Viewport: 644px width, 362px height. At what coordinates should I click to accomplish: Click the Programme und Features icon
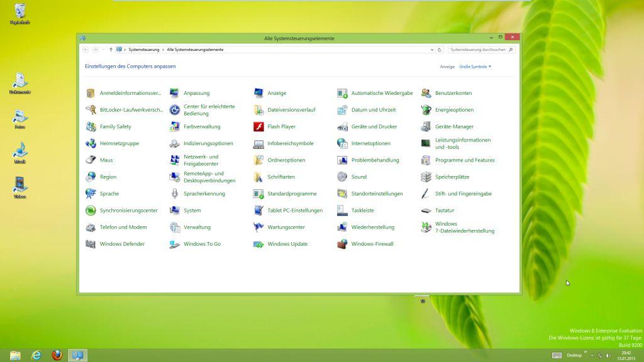[426, 160]
